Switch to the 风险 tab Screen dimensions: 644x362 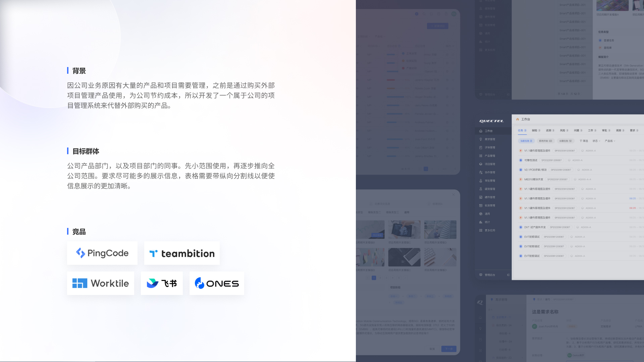pyautogui.click(x=564, y=130)
